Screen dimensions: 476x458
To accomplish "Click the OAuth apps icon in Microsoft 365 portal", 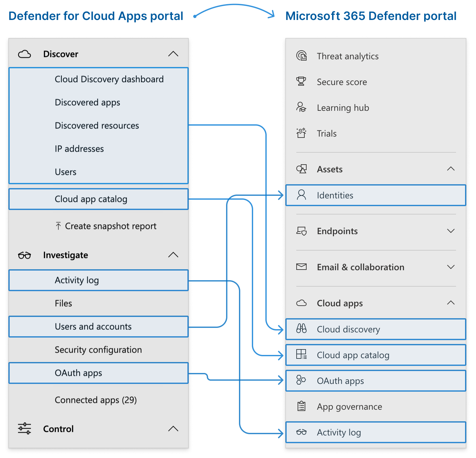I will click(x=301, y=380).
